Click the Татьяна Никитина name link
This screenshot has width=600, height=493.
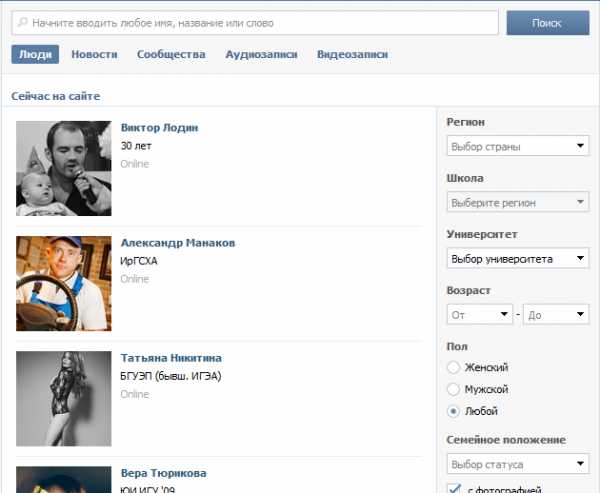click(x=171, y=358)
